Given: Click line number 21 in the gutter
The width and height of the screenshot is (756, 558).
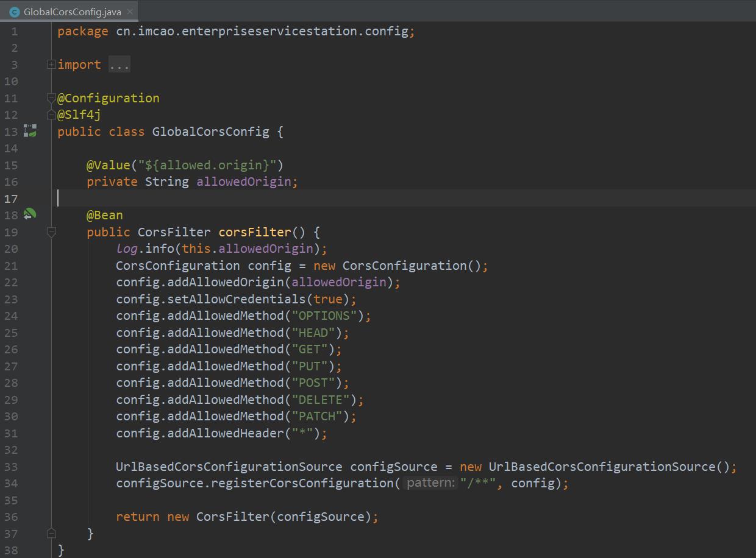Looking at the screenshot, I should click(x=12, y=266).
